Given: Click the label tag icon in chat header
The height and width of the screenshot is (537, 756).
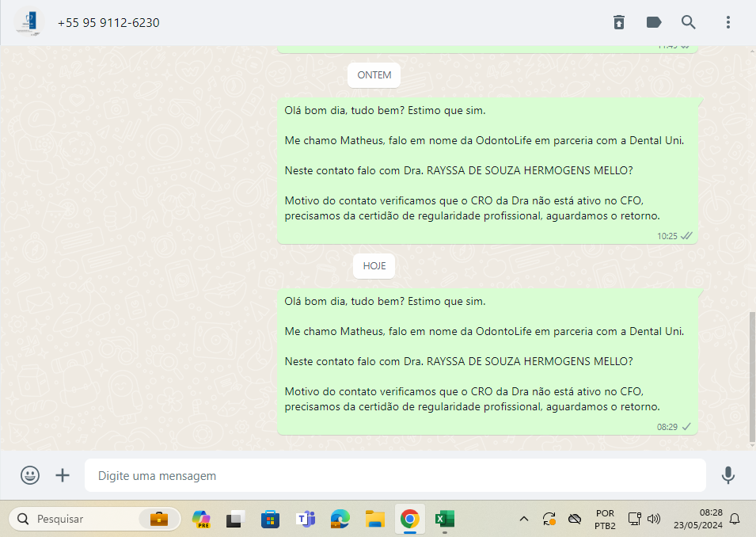Looking at the screenshot, I should pyautogui.click(x=654, y=22).
